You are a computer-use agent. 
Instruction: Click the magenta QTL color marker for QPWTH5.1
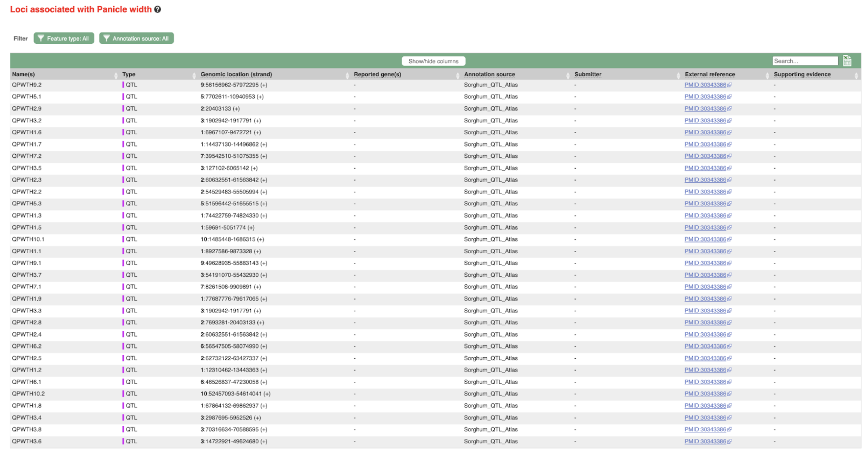click(123, 97)
